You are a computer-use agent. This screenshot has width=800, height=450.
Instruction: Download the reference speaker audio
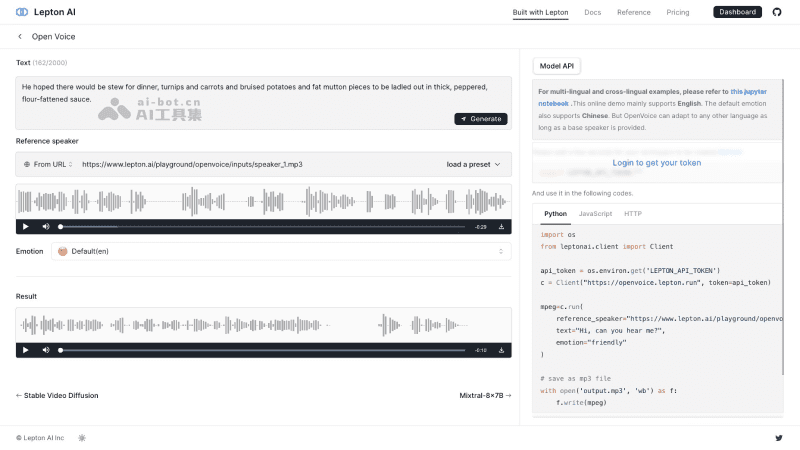(501, 227)
